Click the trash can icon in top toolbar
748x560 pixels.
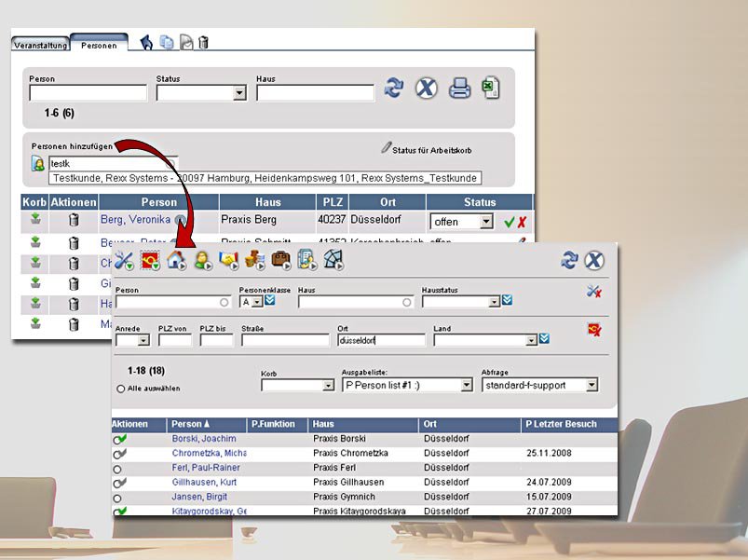point(203,43)
